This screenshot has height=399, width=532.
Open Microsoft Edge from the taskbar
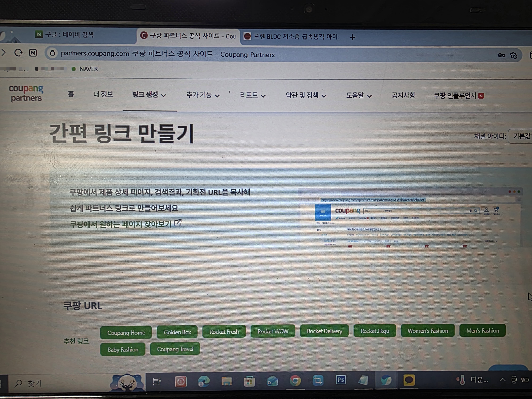(x=204, y=381)
